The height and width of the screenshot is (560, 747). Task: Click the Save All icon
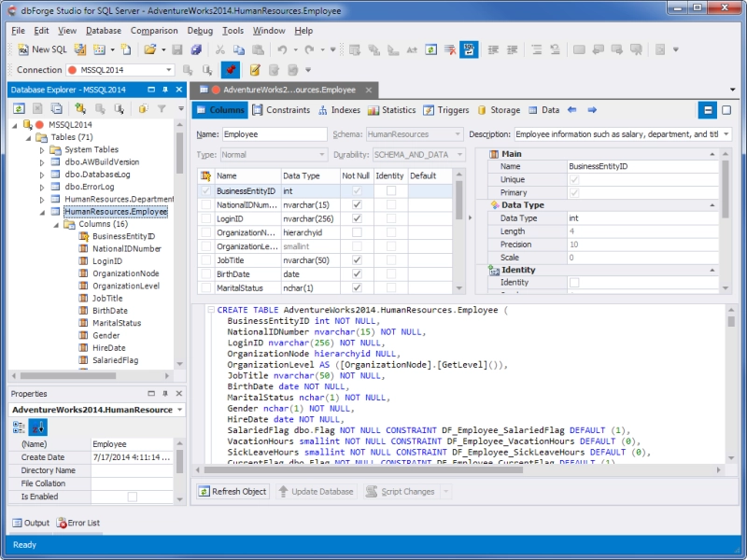196,49
